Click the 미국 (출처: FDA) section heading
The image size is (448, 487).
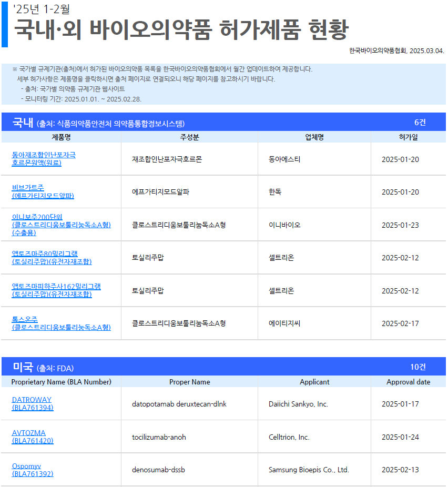(43, 367)
